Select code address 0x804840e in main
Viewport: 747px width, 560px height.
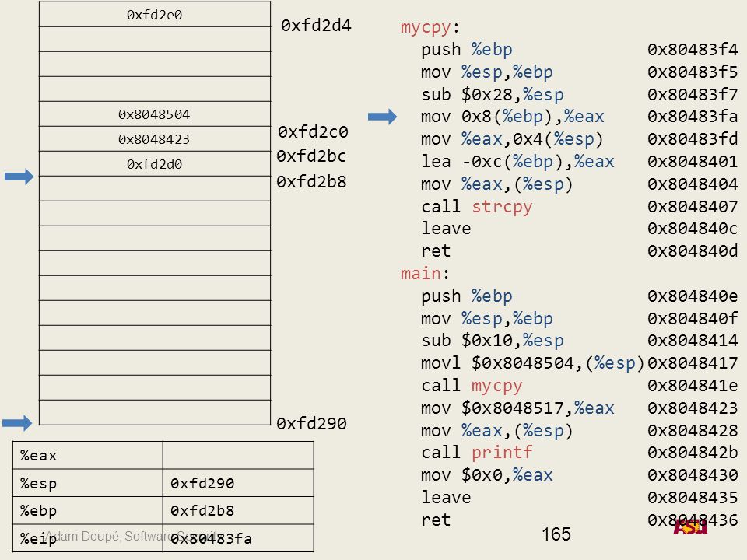(x=693, y=296)
